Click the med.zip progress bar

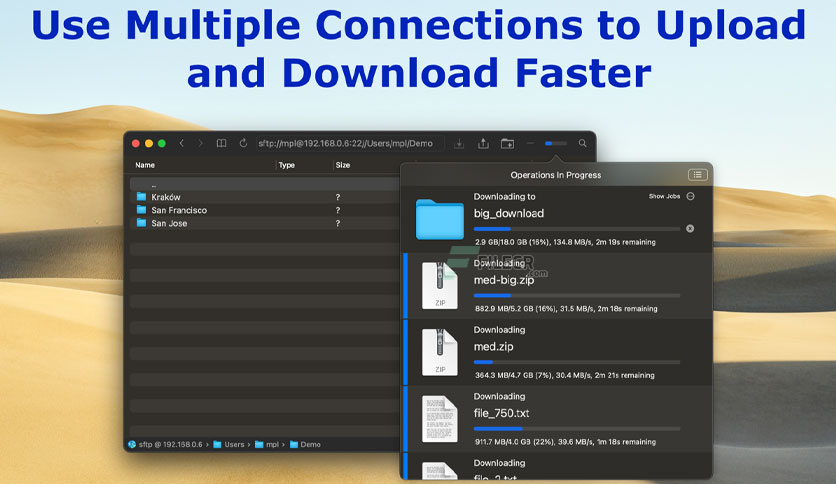[577, 362]
